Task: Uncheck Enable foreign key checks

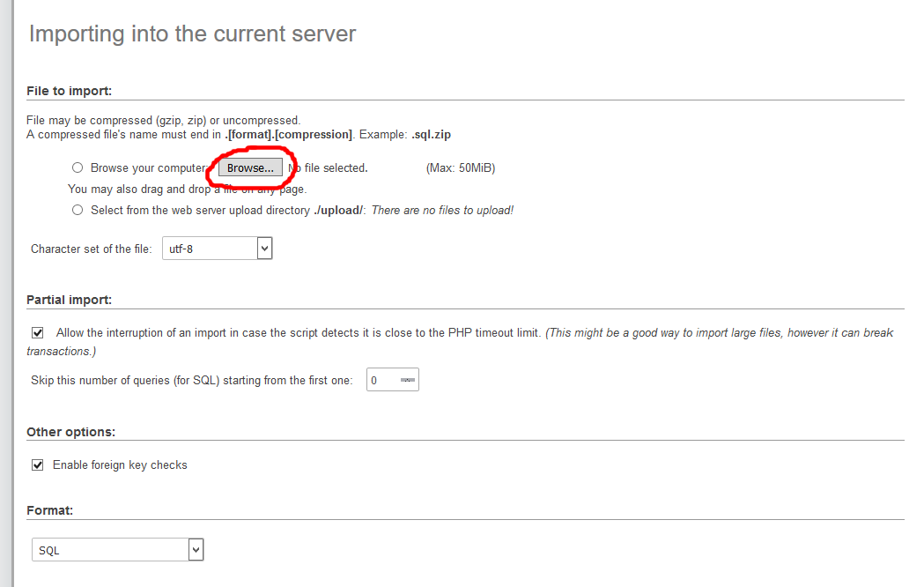Action: point(38,464)
